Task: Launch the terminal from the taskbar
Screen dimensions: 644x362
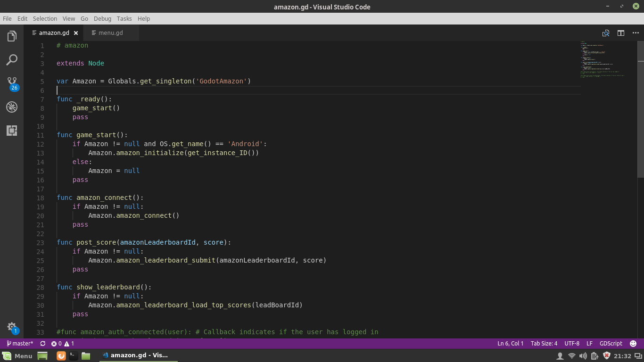Action: (74, 356)
